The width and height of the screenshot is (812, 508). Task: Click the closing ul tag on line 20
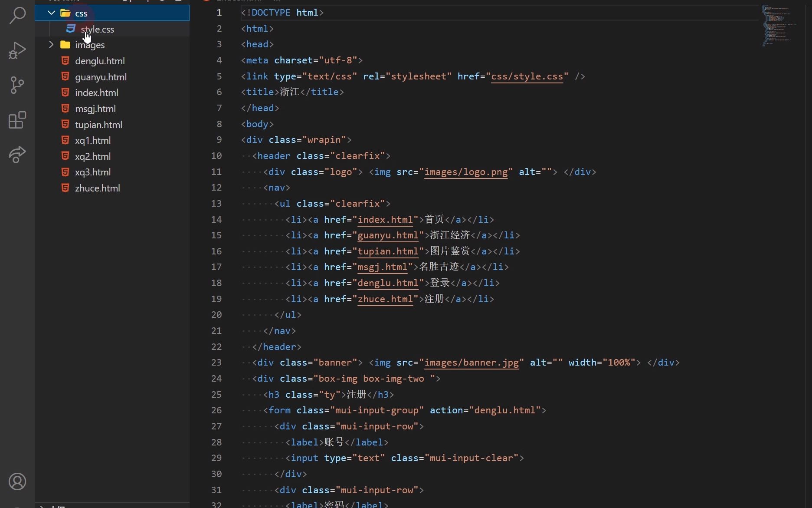point(288,315)
